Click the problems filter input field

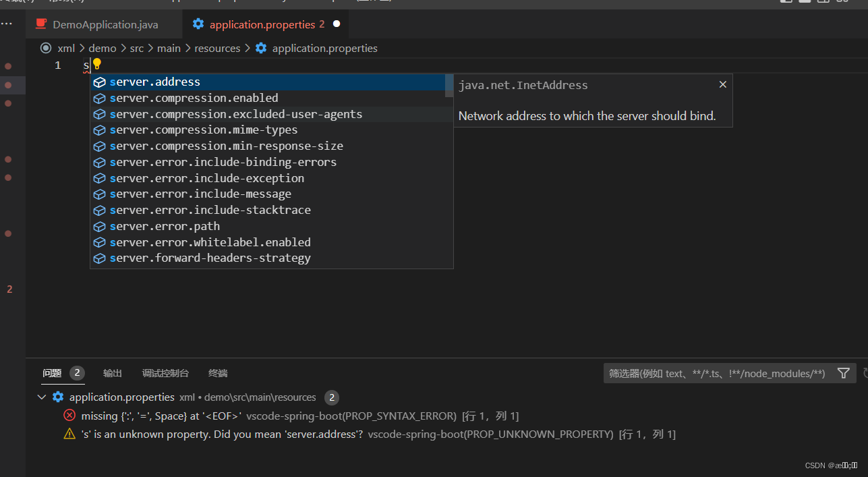[x=717, y=373]
